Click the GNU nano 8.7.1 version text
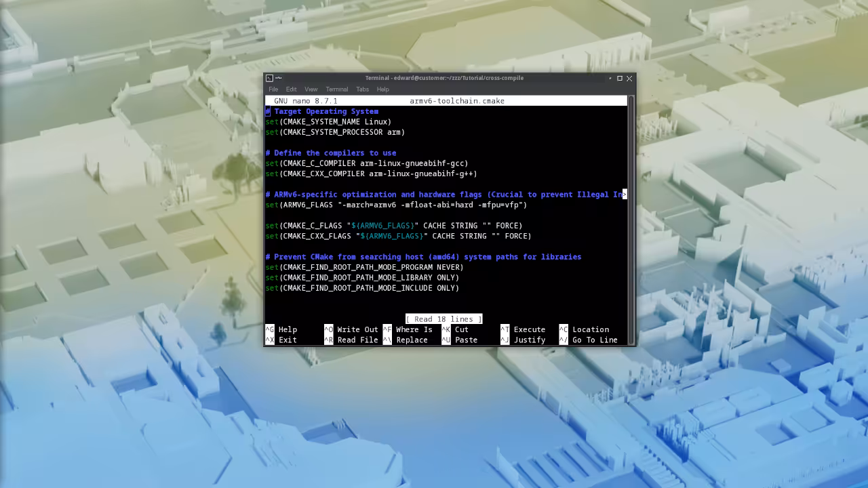868x488 pixels. tap(306, 101)
